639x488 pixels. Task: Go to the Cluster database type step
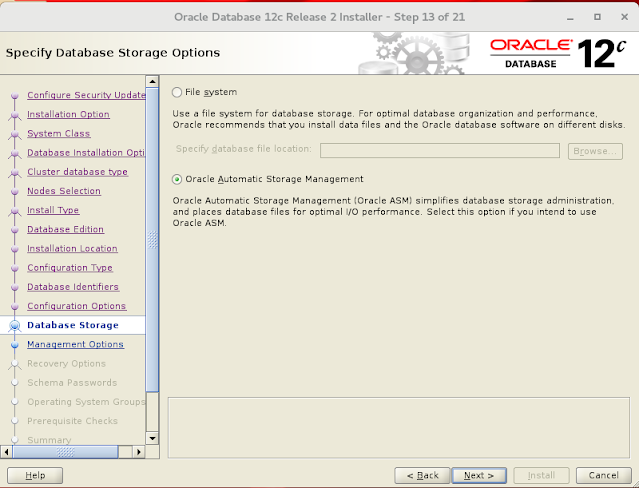(77, 172)
